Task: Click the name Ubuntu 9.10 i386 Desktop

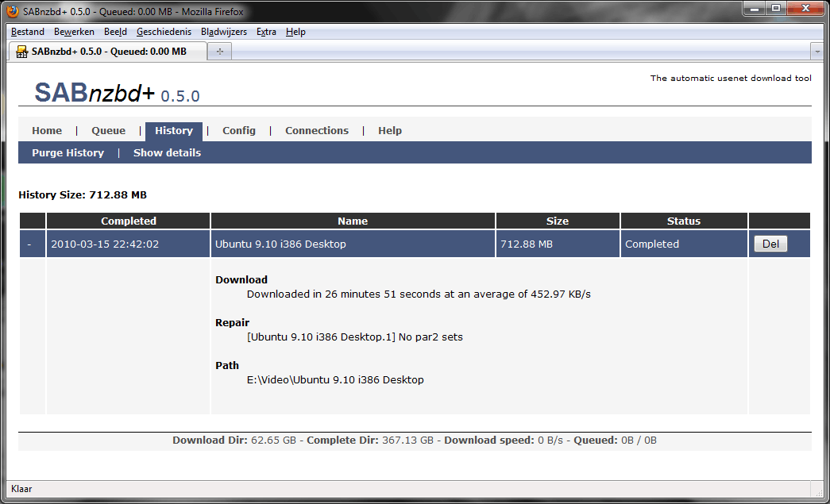Action: [x=280, y=244]
